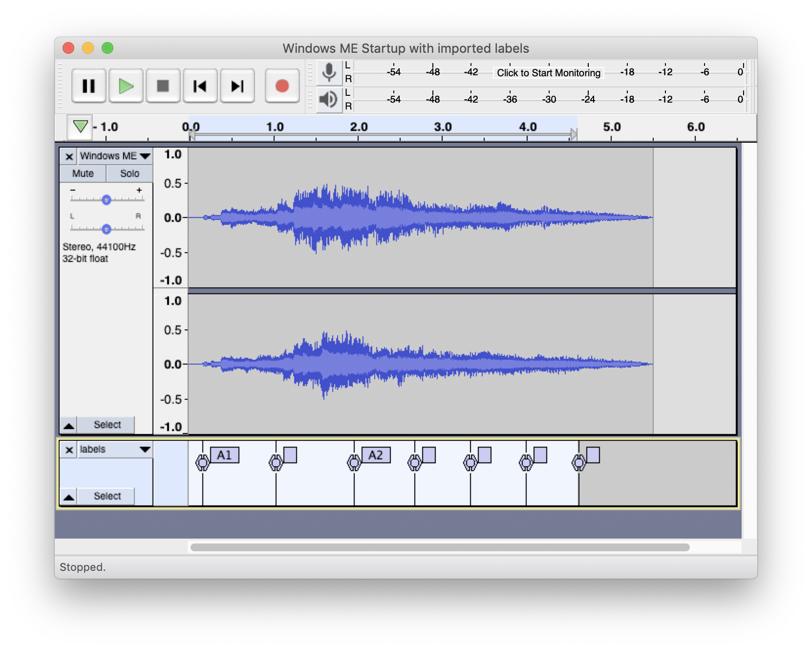The image size is (812, 651).
Task: Click the Pause transport button
Action: pos(88,86)
